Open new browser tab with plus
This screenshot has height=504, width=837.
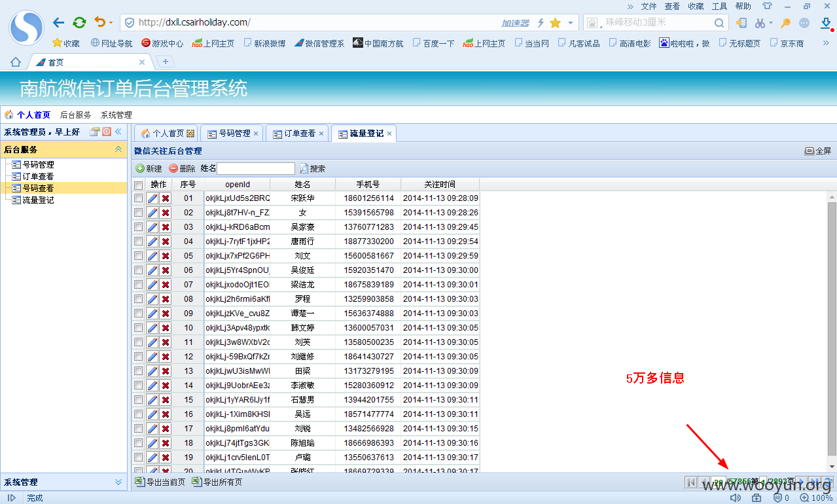(x=166, y=62)
